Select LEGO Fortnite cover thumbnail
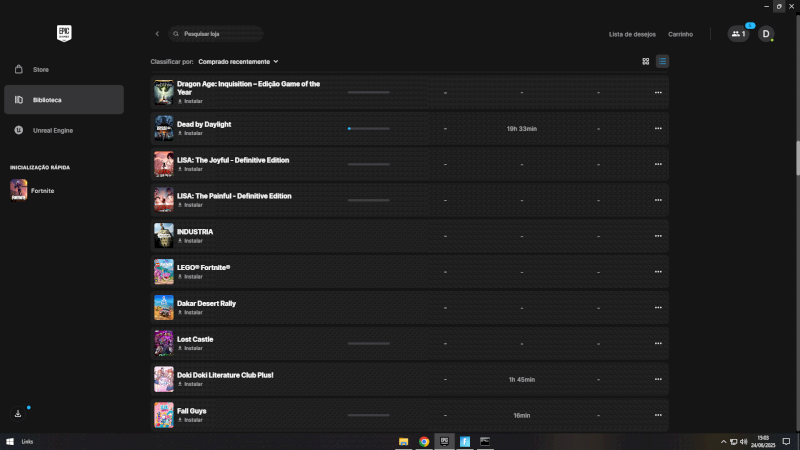800x450 pixels. coord(164,271)
